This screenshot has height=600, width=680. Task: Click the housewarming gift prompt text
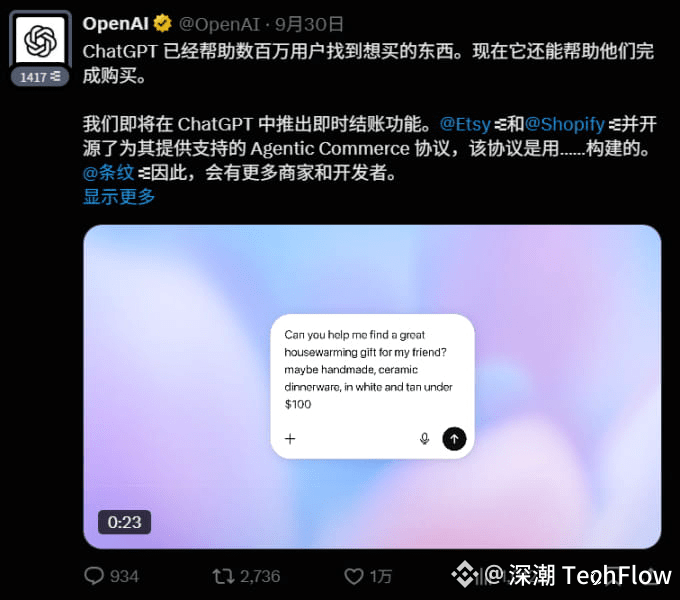[x=368, y=369]
